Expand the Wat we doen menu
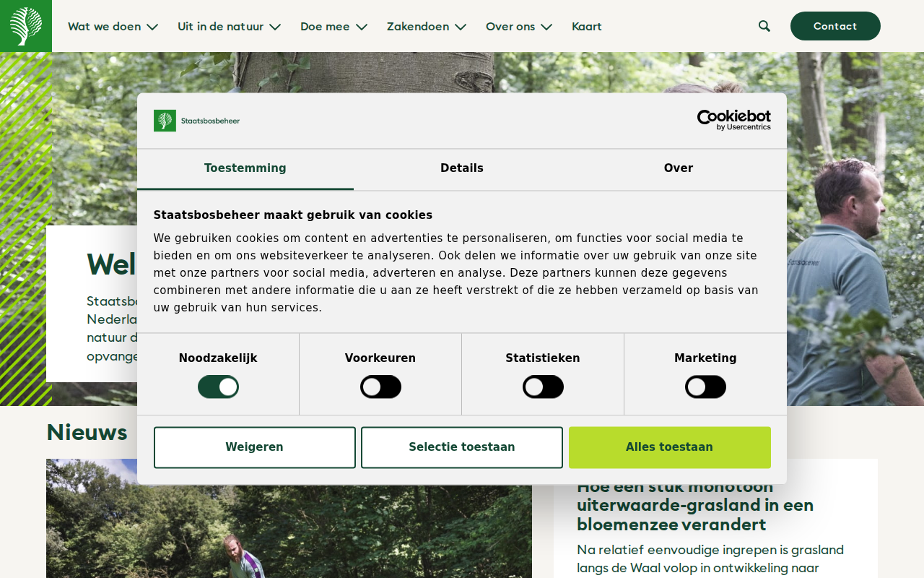Viewport: 924px width, 578px height. (x=113, y=27)
